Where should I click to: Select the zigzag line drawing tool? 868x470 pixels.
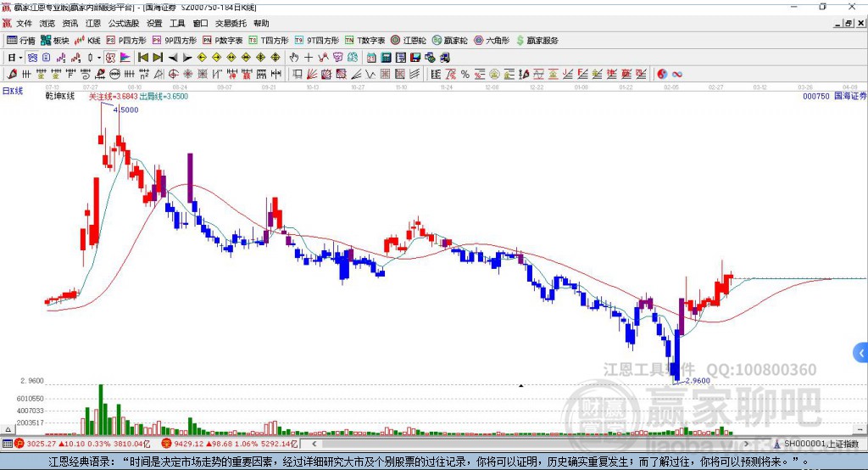point(370,74)
